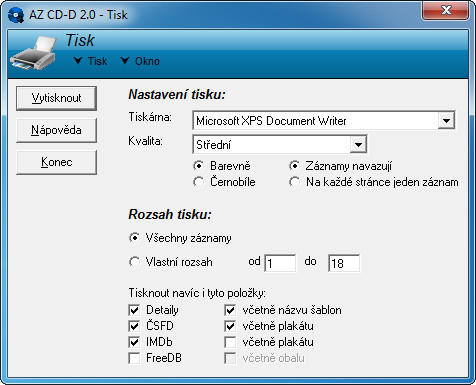The height and width of the screenshot is (385, 476).
Task: Choose Na každé stránce jeden záznam
Action: (294, 182)
